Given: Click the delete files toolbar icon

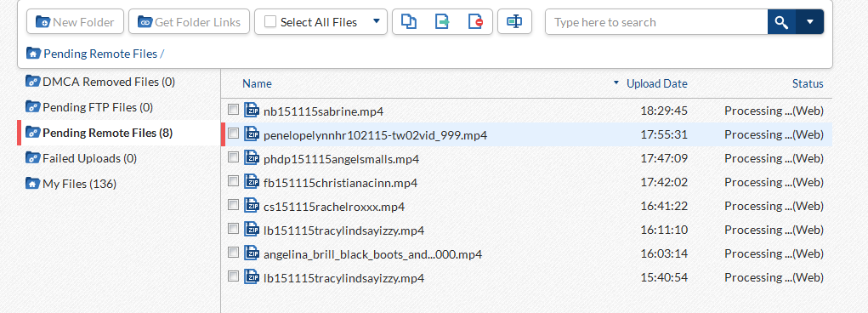Looking at the screenshot, I should tap(475, 22).
